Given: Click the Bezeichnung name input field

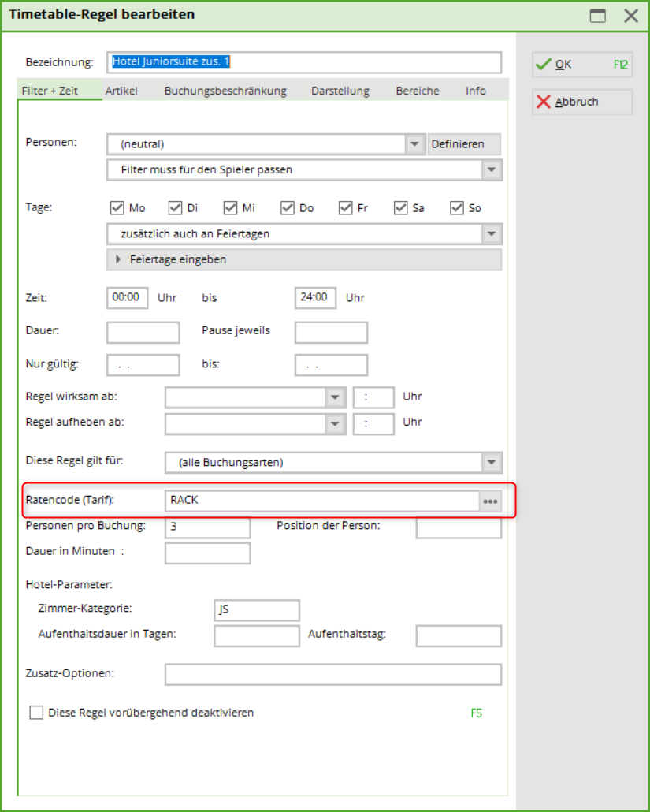Looking at the screenshot, I should point(303,62).
